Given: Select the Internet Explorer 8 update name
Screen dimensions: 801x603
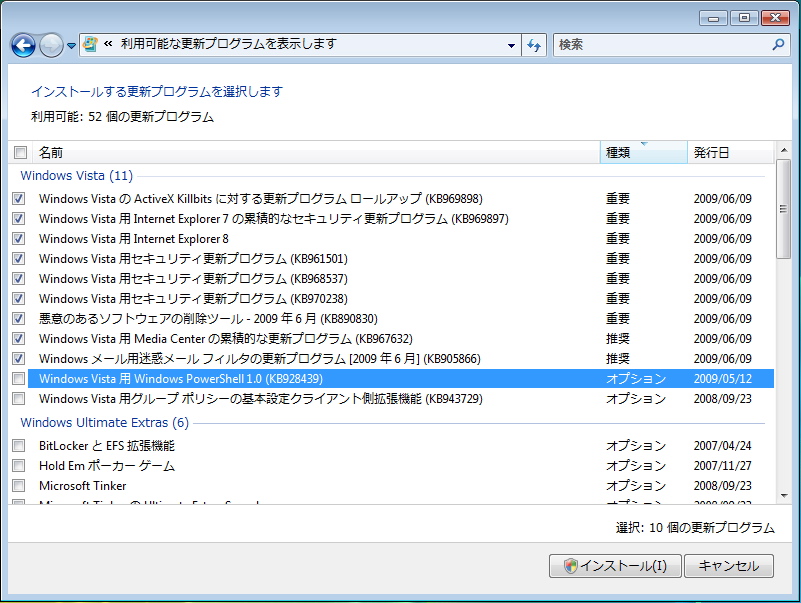Looking at the screenshot, I should click(134, 239).
